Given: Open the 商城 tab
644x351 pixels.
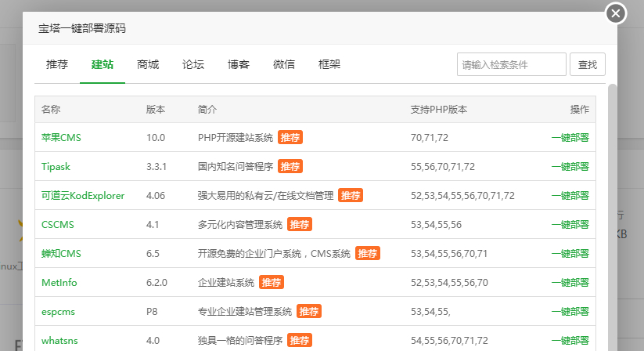Looking at the screenshot, I should [x=148, y=64].
